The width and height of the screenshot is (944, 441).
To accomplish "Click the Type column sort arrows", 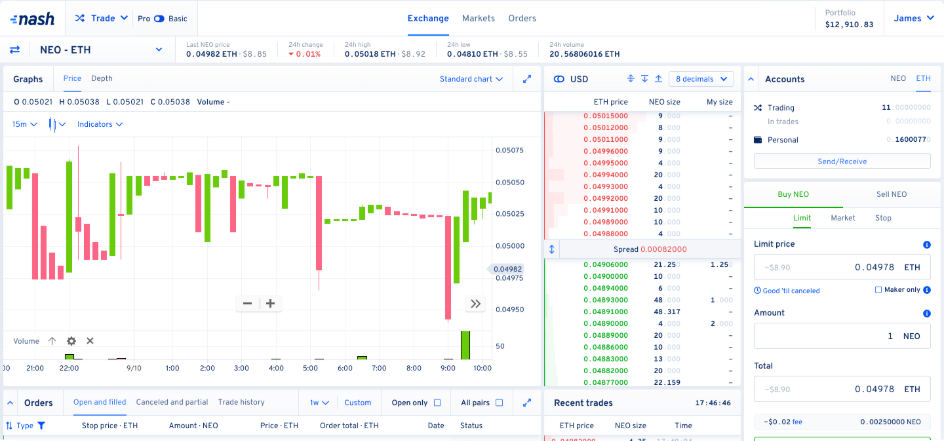I will pos(9,425).
